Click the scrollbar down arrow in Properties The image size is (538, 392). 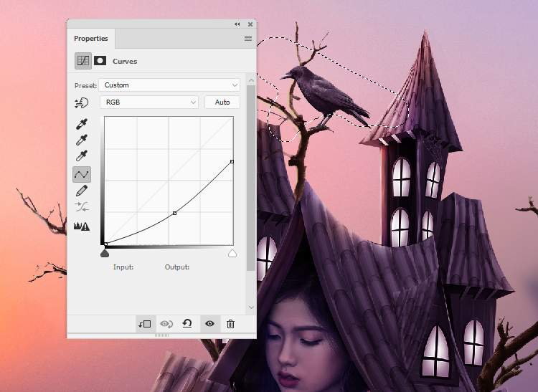point(251,307)
